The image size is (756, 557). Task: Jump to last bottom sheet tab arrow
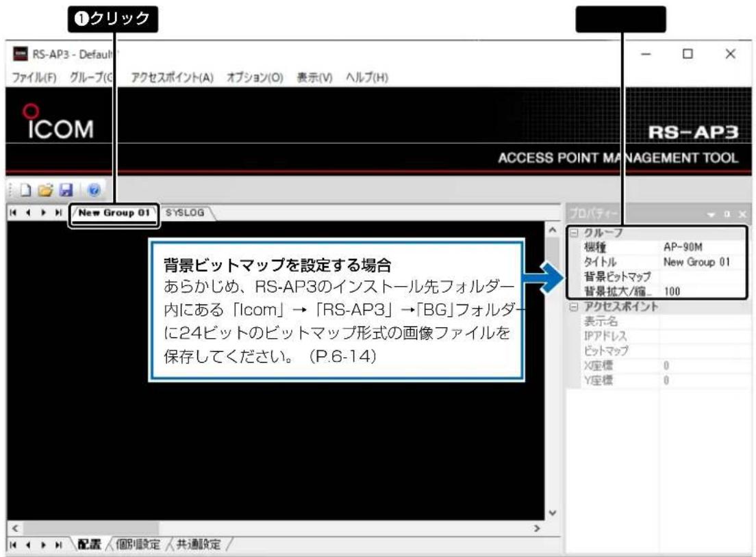[x=58, y=545]
